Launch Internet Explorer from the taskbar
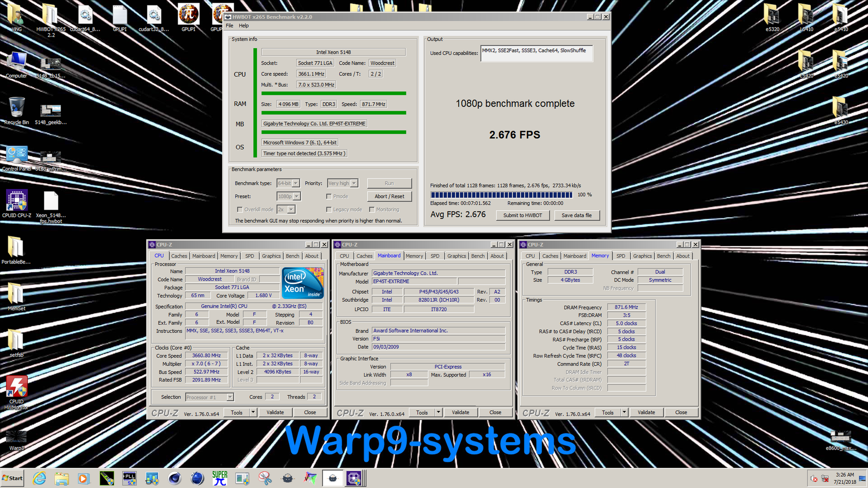 click(x=39, y=478)
